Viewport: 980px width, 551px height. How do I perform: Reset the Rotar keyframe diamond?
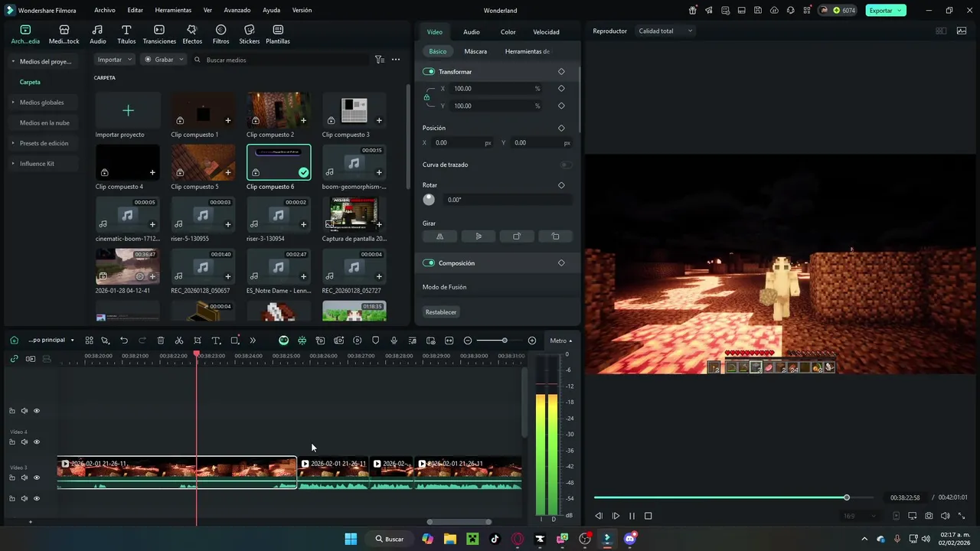point(561,185)
